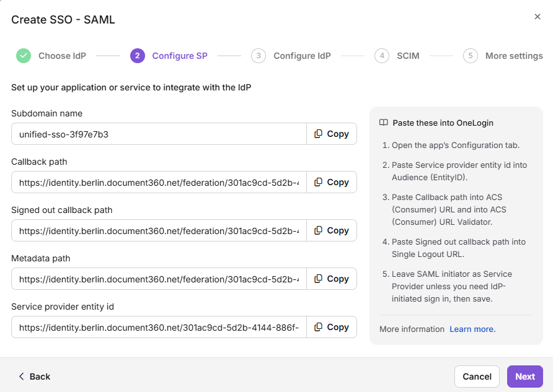Click the 'Create SSO - SAML' title
The width and height of the screenshot is (553, 392).
[x=63, y=20]
